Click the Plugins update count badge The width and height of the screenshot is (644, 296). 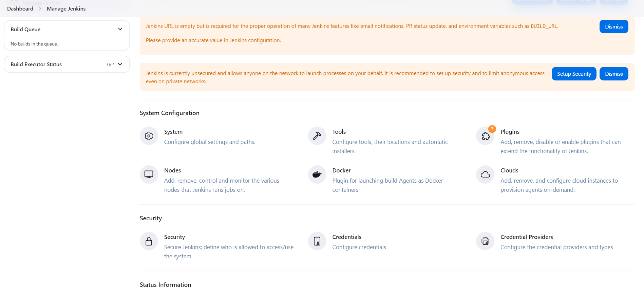492,129
